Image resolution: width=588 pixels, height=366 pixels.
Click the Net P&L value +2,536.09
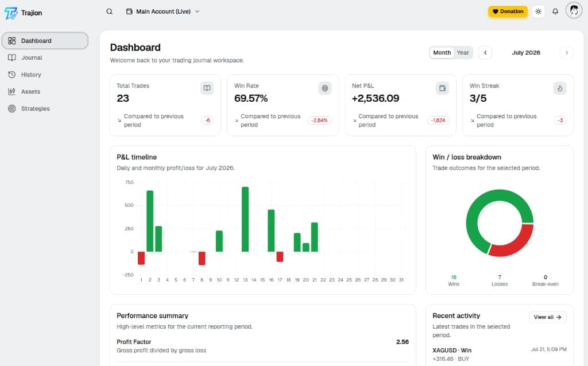[376, 98]
